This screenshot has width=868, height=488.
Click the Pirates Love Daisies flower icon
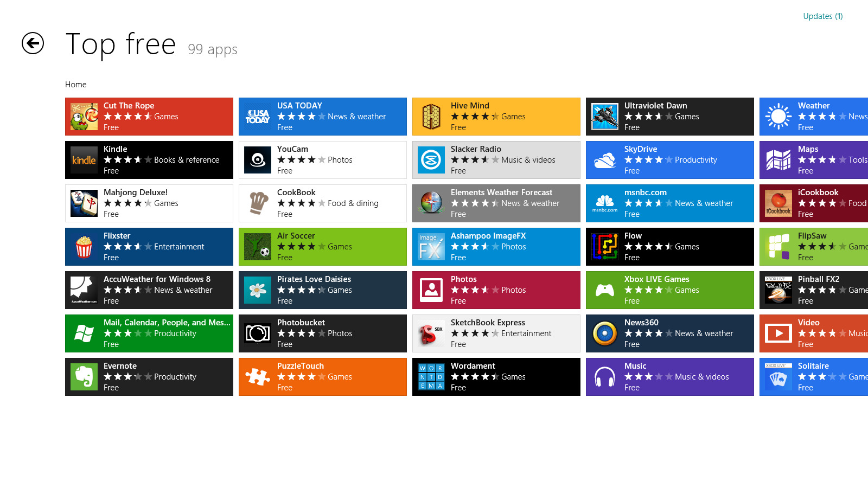pos(258,290)
